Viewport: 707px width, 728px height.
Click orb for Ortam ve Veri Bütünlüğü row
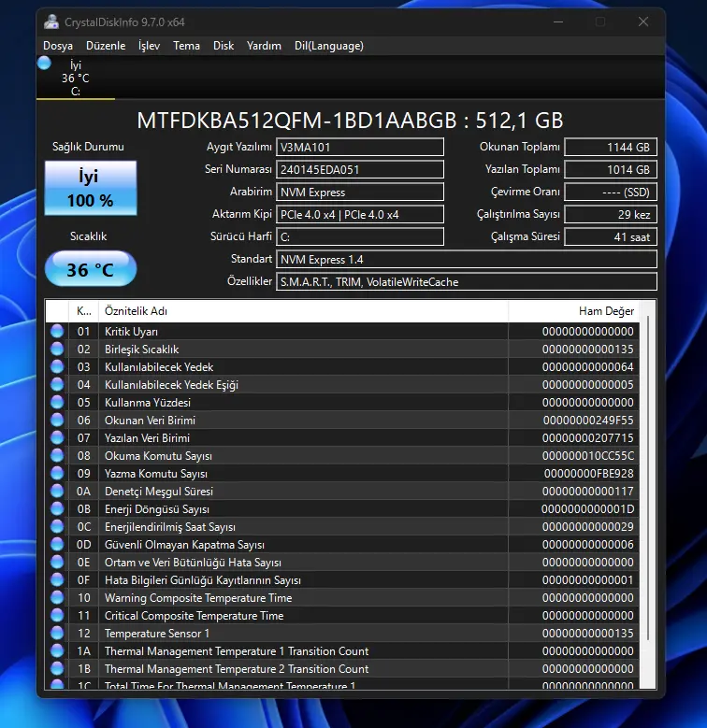57,562
